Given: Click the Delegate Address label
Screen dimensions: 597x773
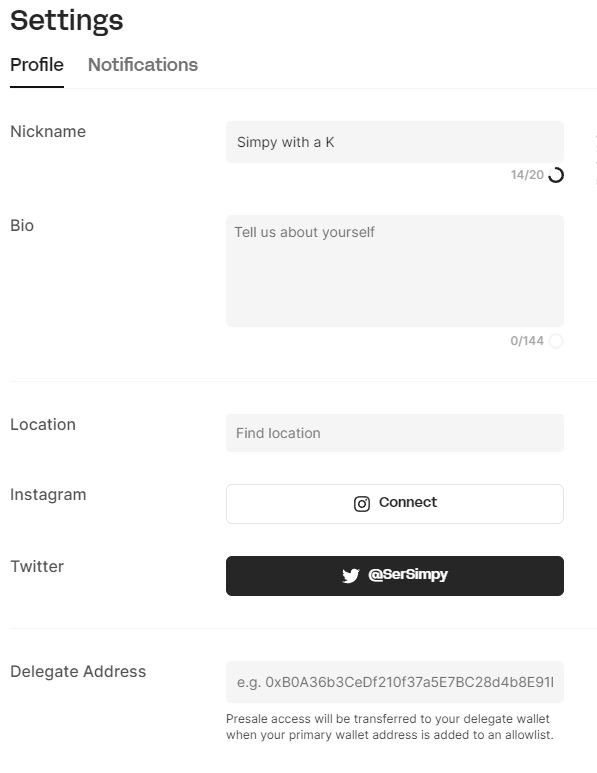Looking at the screenshot, I should [x=78, y=671].
